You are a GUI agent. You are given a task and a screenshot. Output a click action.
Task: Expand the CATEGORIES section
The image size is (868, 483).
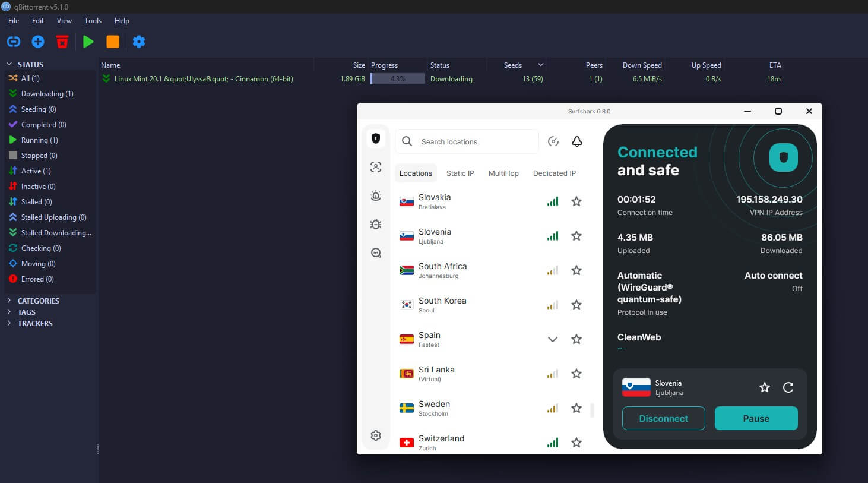click(9, 301)
